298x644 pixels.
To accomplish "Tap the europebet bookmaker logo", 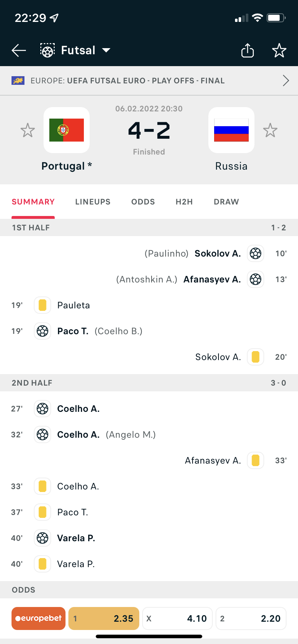I will click(x=39, y=618).
